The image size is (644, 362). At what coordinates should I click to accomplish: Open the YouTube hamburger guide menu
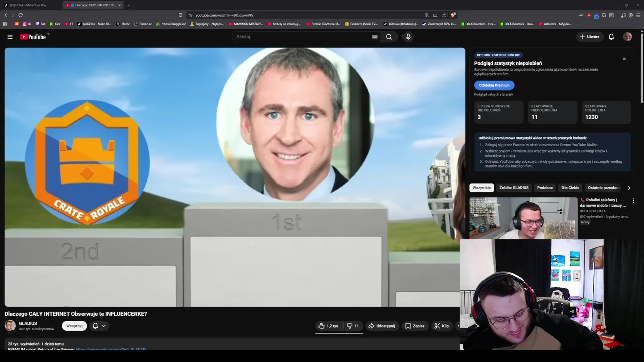10,37
